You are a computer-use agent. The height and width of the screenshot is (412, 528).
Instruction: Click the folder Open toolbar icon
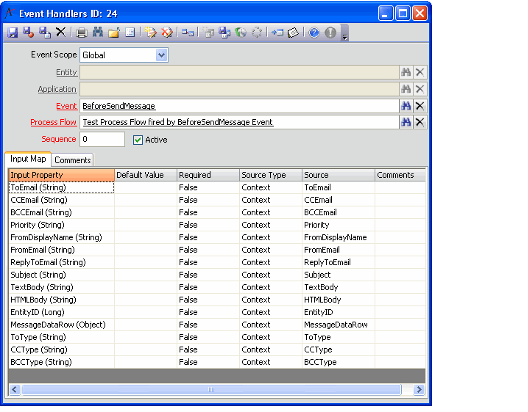coord(114,33)
